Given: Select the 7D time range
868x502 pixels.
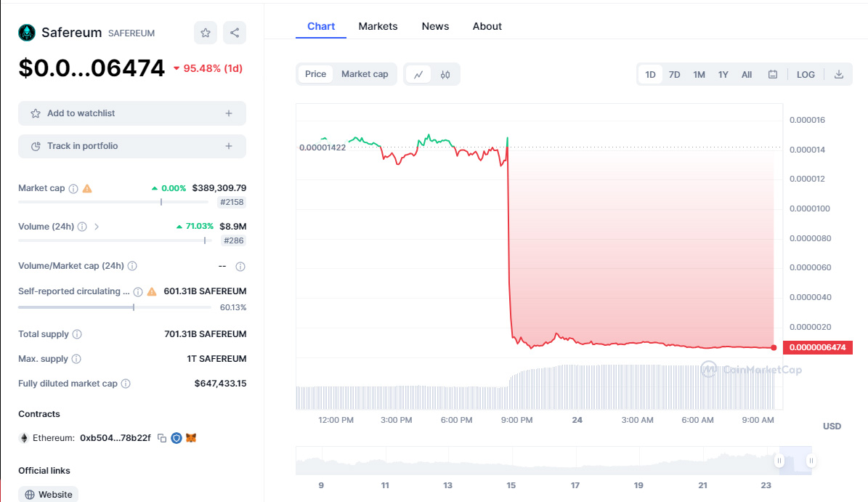Looking at the screenshot, I should 674,75.
